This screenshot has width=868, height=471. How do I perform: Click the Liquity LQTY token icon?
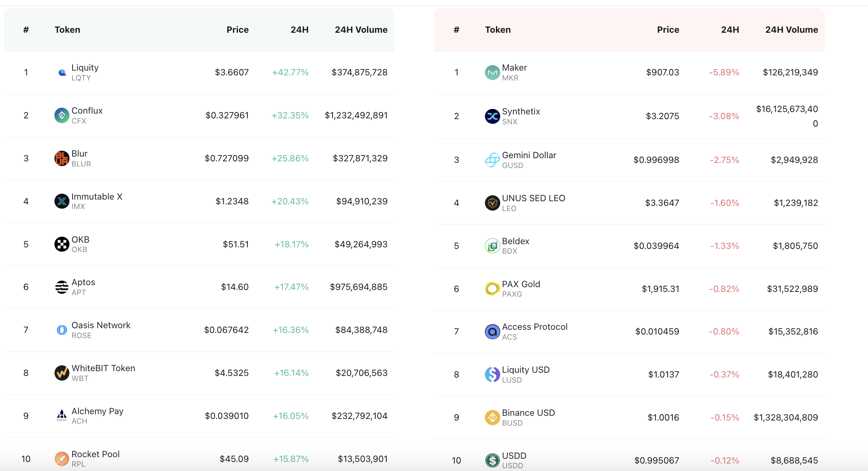tap(62, 73)
